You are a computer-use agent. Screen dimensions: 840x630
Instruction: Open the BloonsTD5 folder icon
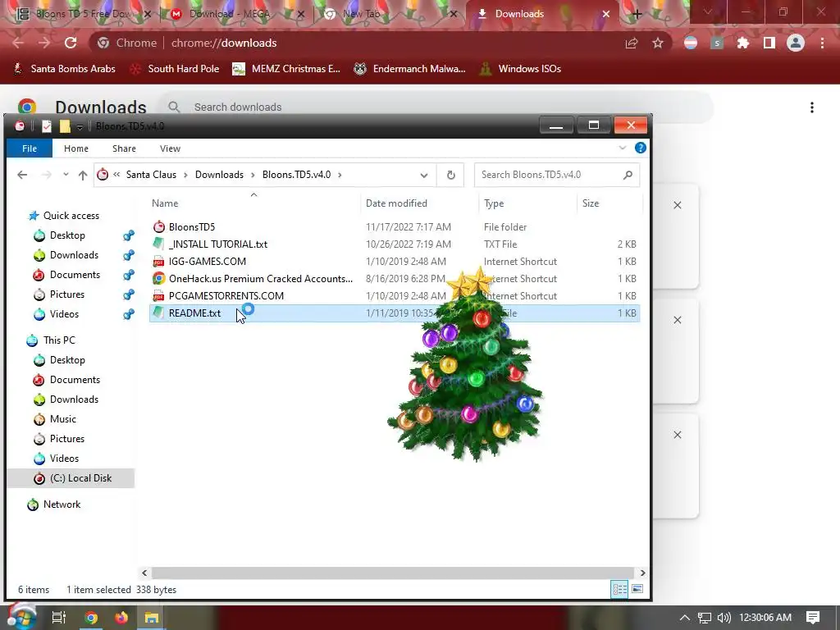click(x=158, y=226)
